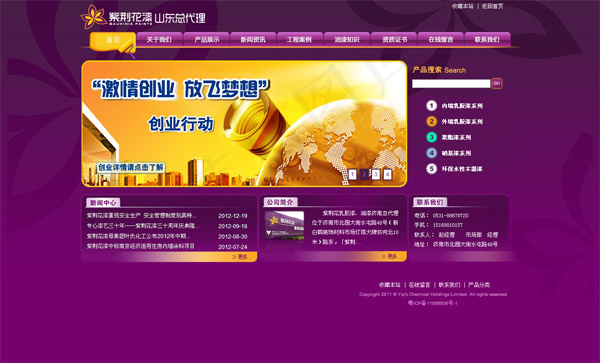Click 返回首页 link at top right

[492, 6]
